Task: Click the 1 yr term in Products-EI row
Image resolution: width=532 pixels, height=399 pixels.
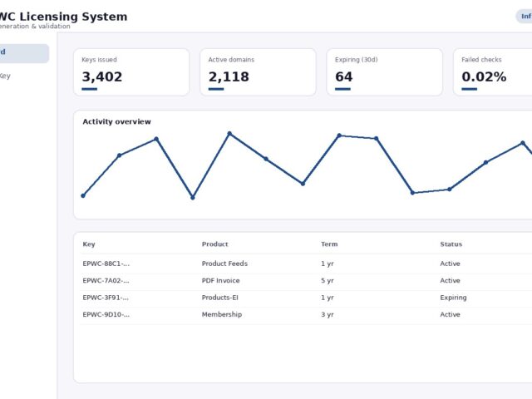Action: coord(328,298)
